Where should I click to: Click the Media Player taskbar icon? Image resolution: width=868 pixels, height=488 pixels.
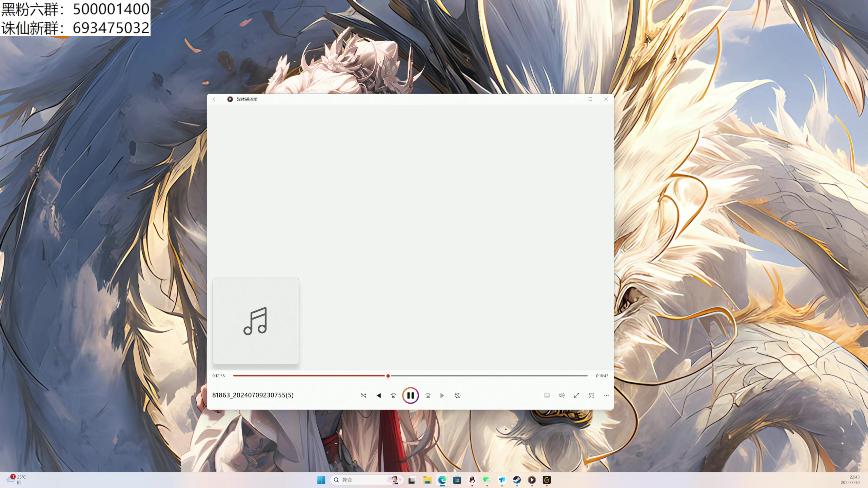pos(532,480)
